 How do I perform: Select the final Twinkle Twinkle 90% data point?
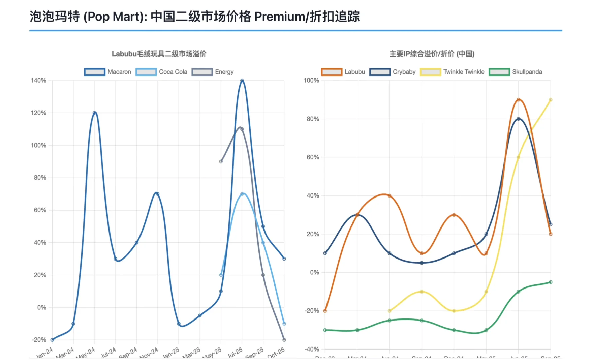pyautogui.click(x=551, y=99)
